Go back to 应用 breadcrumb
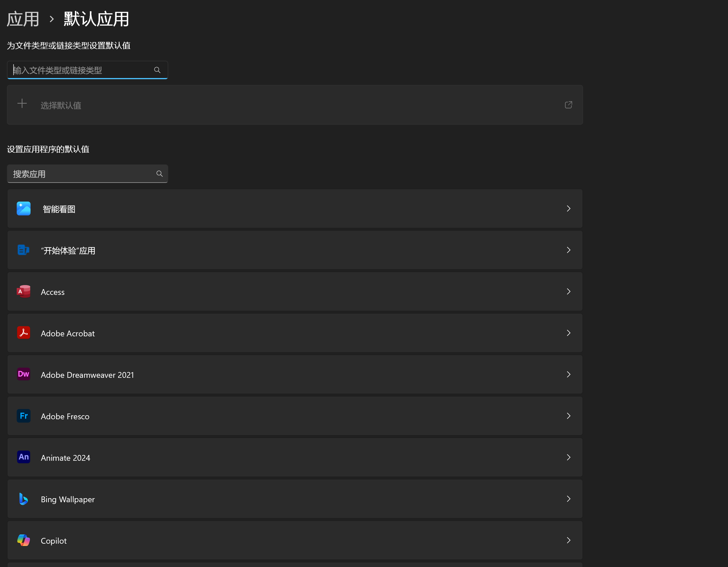This screenshot has height=567, width=728. tap(23, 19)
